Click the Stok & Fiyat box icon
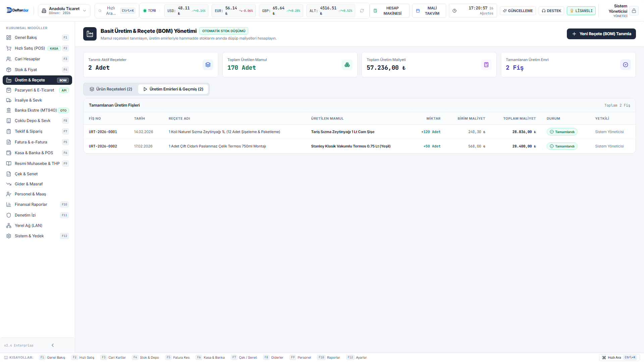This screenshot has height=362, width=644. pos(9,70)
